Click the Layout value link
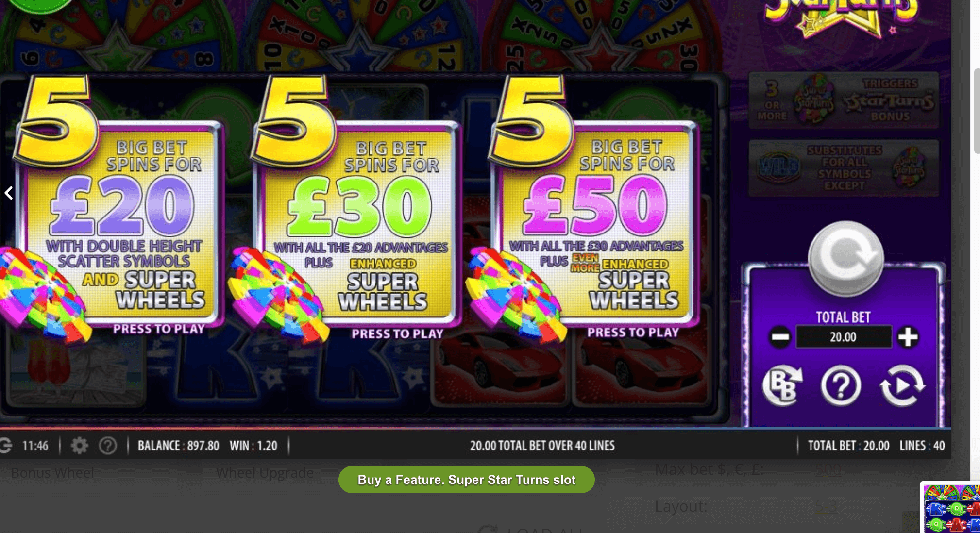This screenshot has width=980, height=533. pos(826,506)
